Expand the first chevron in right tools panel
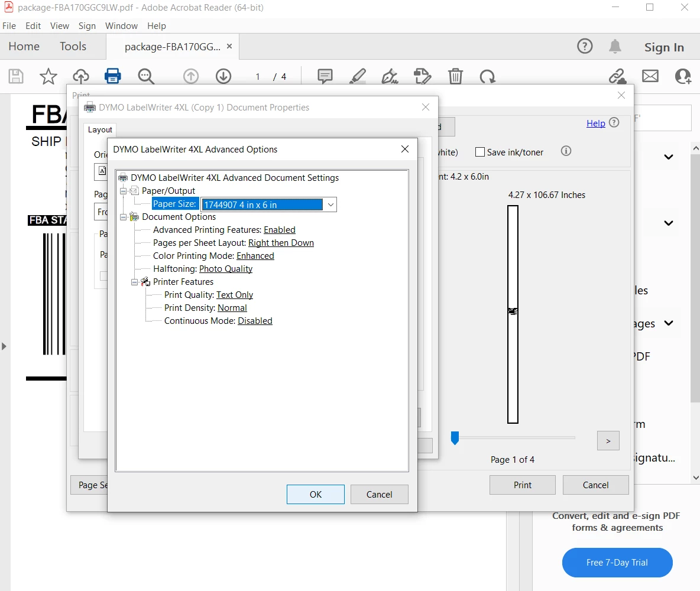 tap(668, 157)
